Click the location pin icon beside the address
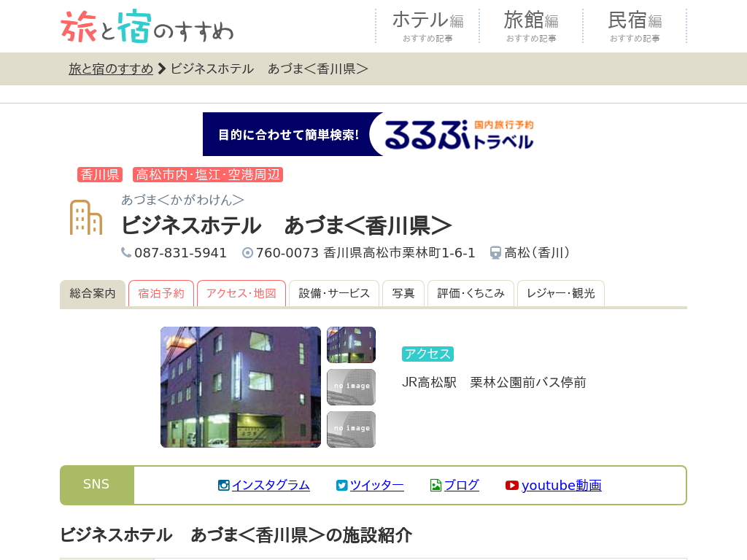747x560 pixels. (x=248, y=253)
